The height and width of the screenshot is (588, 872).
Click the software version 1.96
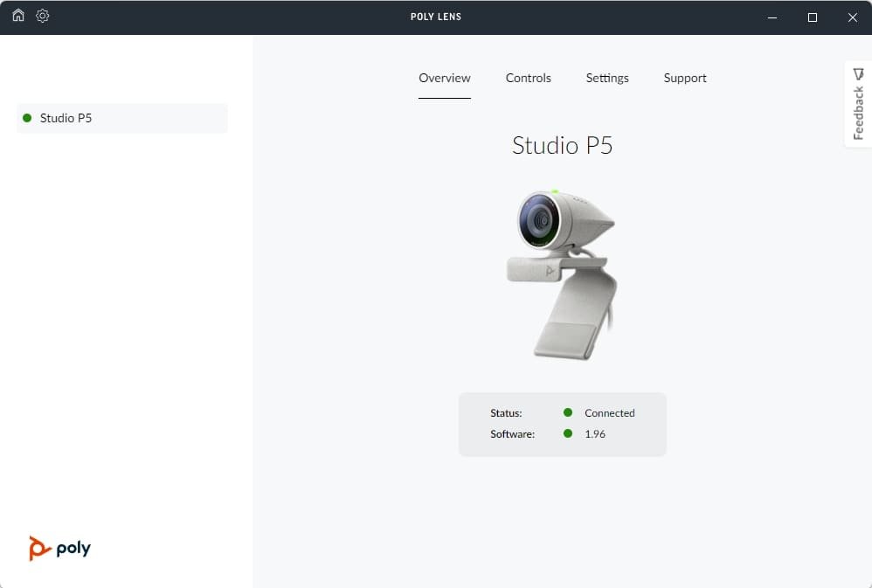pos(595,433)
